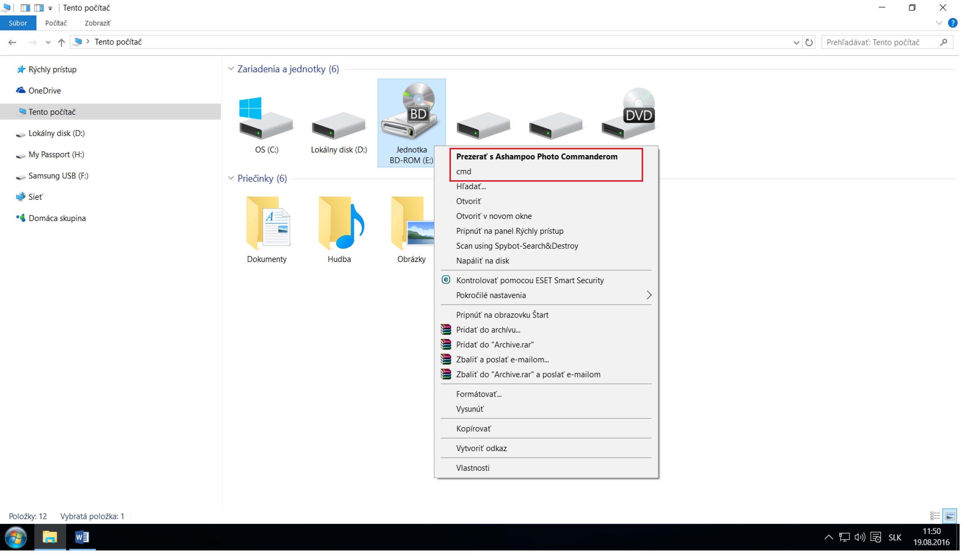
Task: Click Vysunúť to eject the disc
Action: (469, 409)
